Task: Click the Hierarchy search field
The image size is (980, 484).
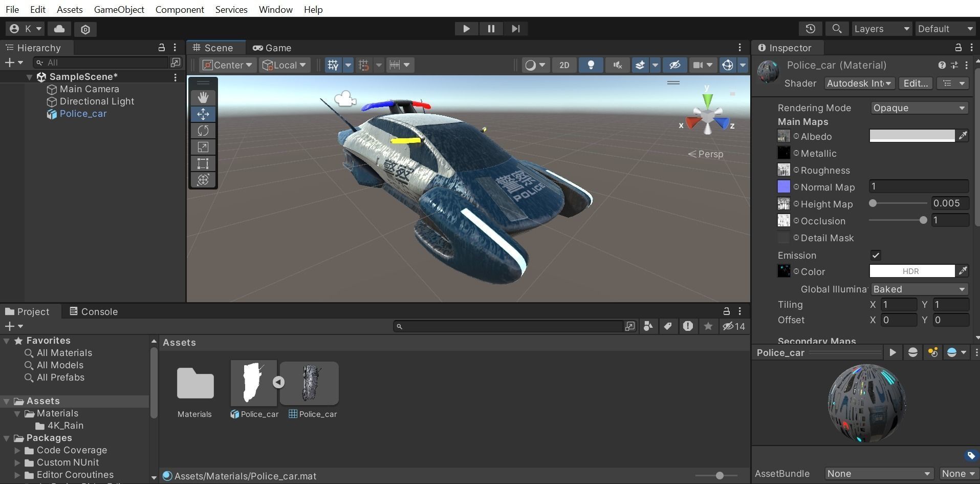Action: click(x=101, y=62)
